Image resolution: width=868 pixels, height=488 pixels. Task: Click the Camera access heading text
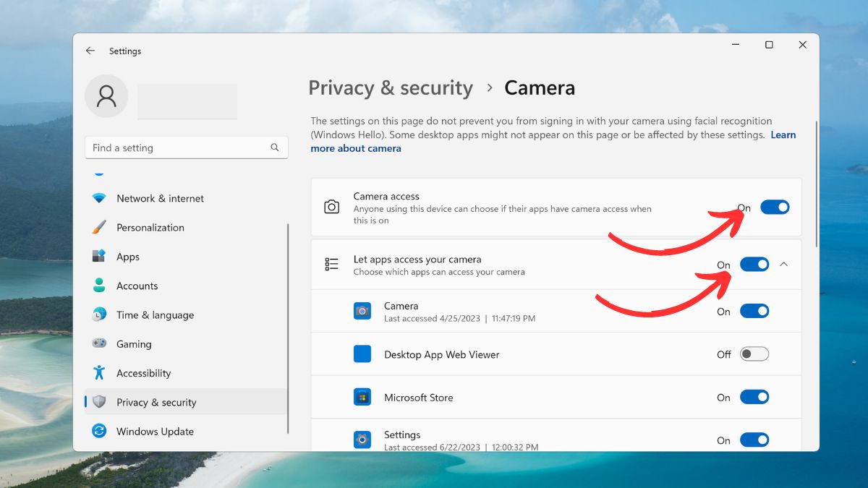pos(386,196)
